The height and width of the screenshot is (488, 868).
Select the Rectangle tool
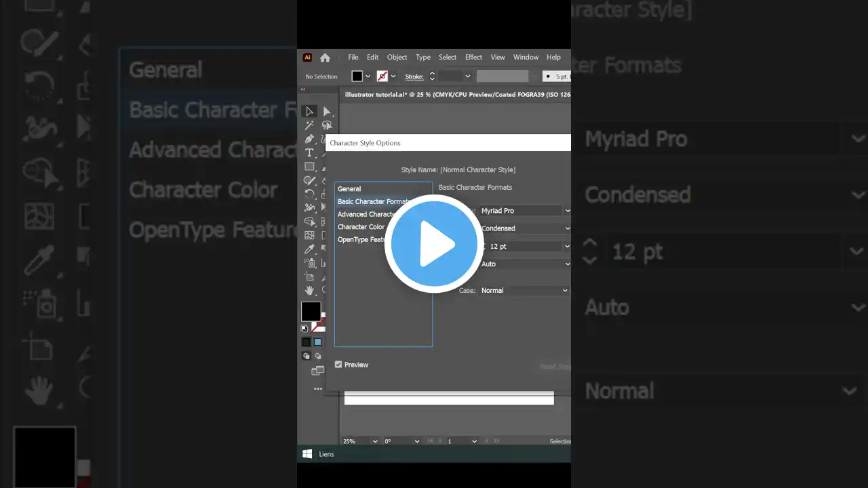309,166
